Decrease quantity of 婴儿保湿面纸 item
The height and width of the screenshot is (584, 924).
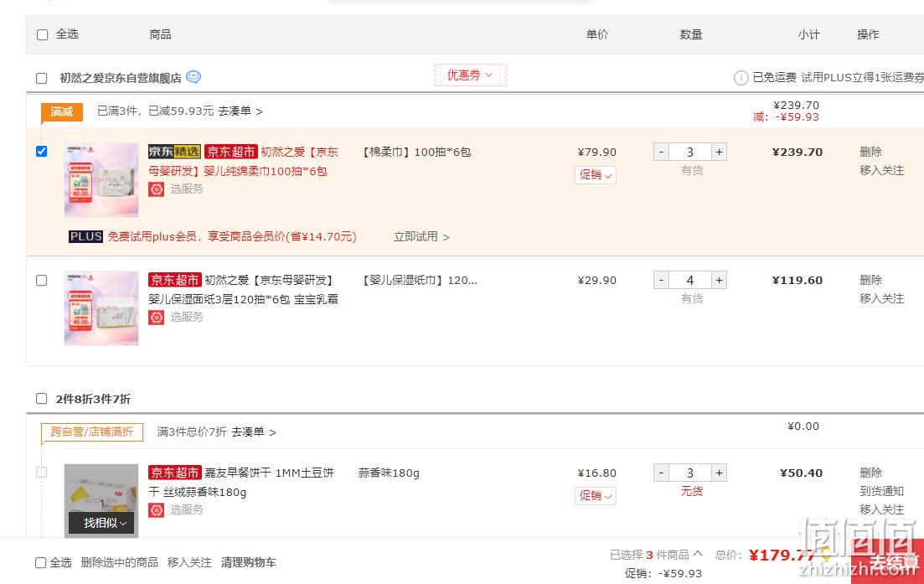tap(661, 280)
